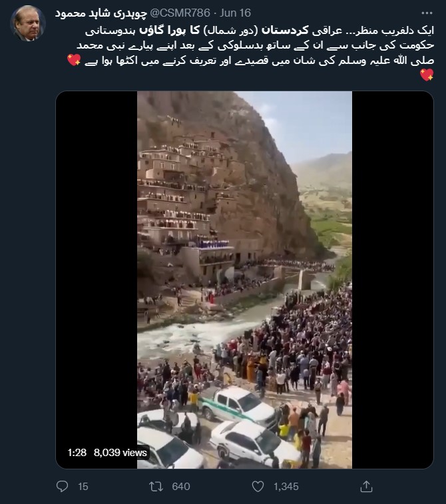The height and width of the screenshot is (504, 446).
Task: Open the @CSMR786 handle profile link
Action: click(x=180, y=13)
